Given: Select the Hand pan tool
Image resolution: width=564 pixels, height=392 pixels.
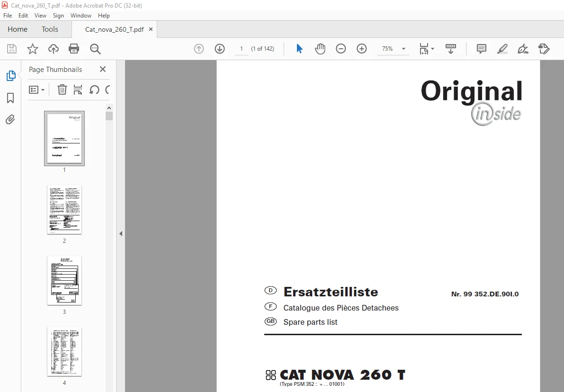Looking at the screenshot, I should (x=320, y=49).
